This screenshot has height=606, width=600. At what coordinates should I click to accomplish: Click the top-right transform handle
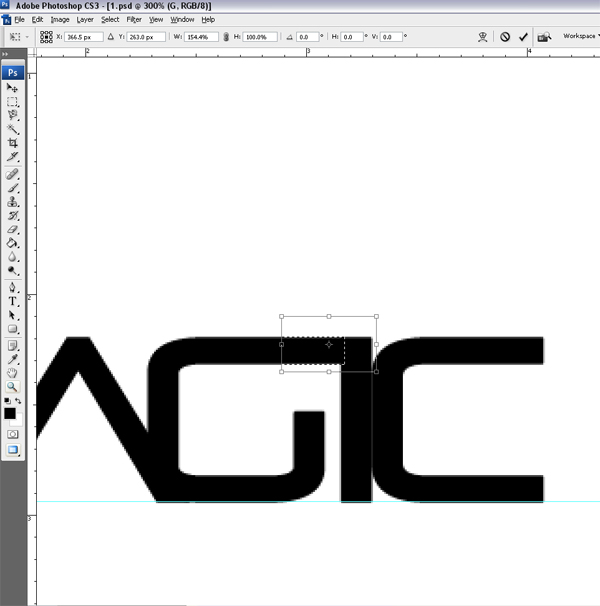coord(376,317)
